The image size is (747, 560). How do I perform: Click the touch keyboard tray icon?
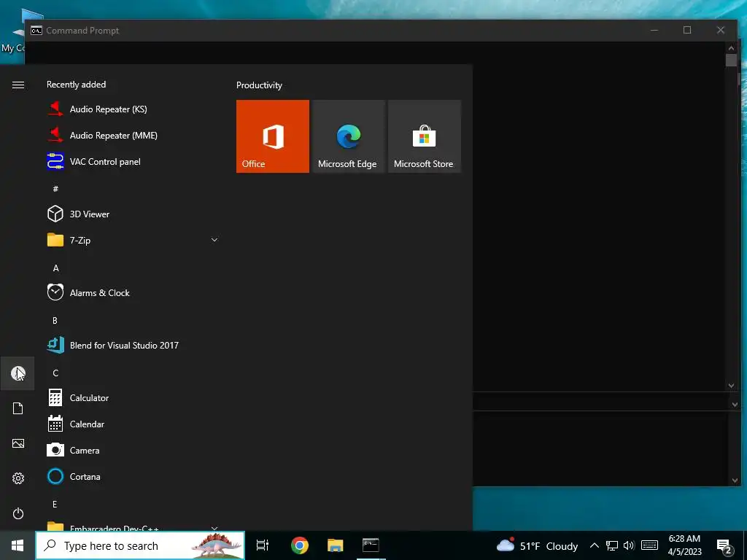649,545
